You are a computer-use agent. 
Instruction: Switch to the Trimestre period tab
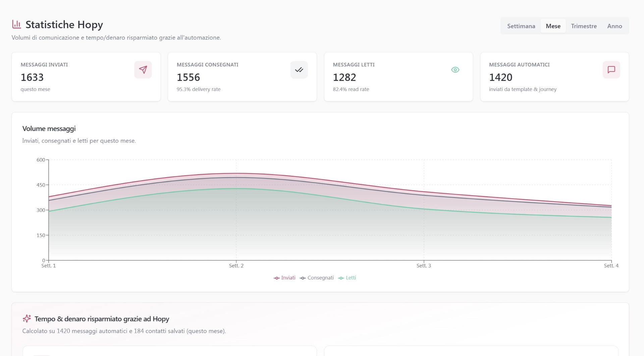tap(584, 26)
